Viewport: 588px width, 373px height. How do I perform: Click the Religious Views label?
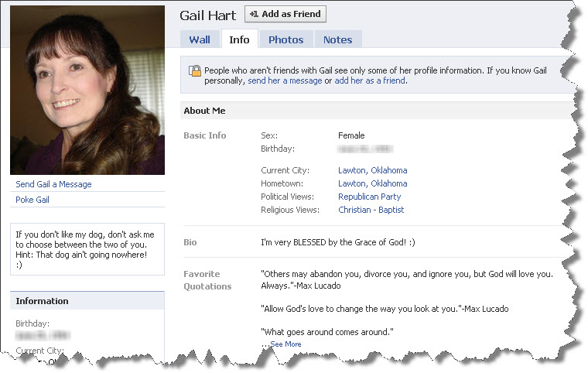pos(290,210)
